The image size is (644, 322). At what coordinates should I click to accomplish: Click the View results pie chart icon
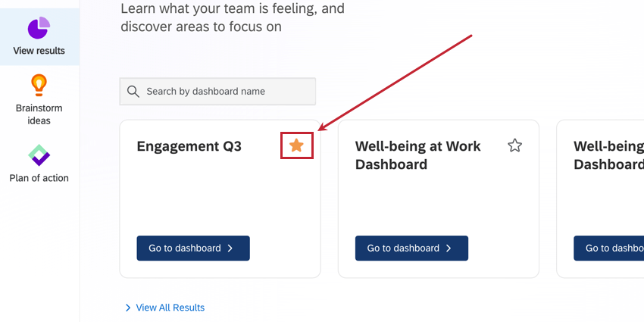[x=39, y=28]
